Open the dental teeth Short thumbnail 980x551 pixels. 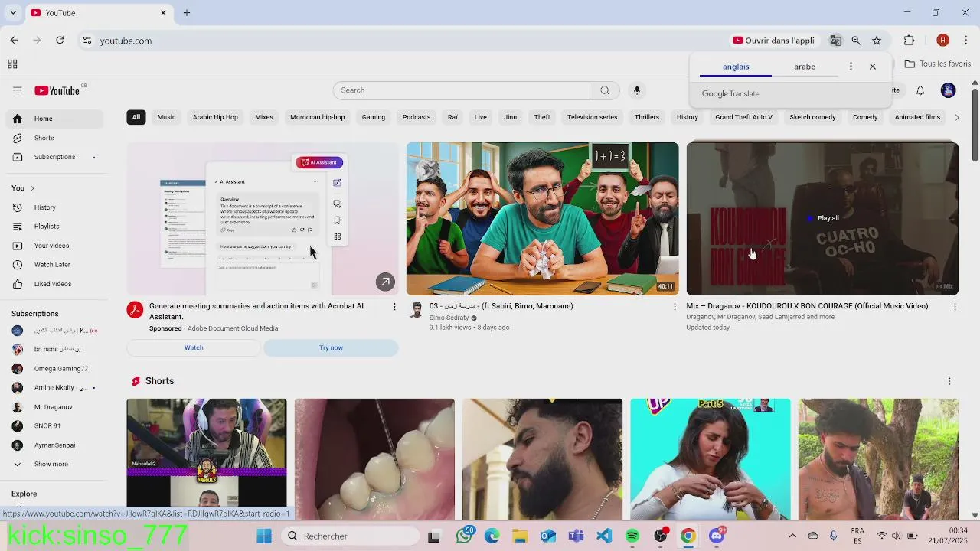pos(374,459)
